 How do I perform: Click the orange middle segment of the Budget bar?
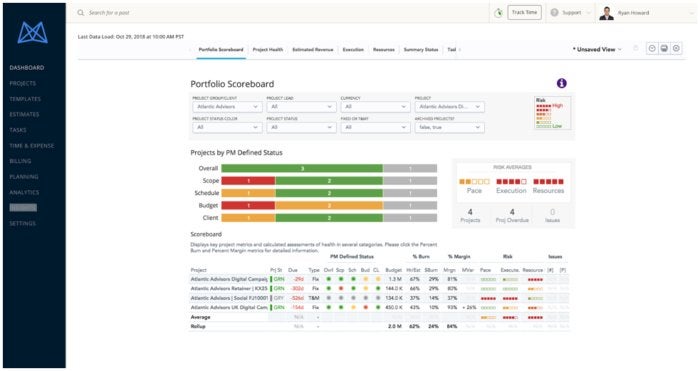pos(329,205)
